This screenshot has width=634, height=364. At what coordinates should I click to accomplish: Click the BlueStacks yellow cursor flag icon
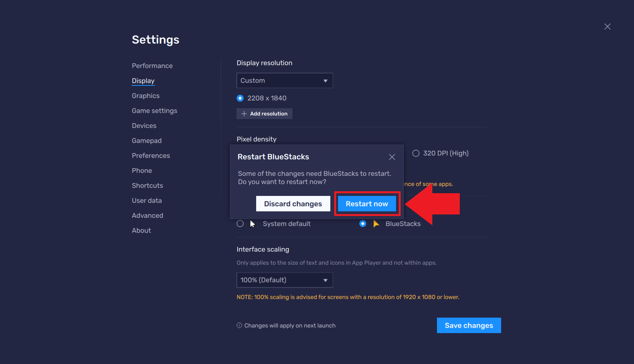pyautogui.click(x=376, y=223)
